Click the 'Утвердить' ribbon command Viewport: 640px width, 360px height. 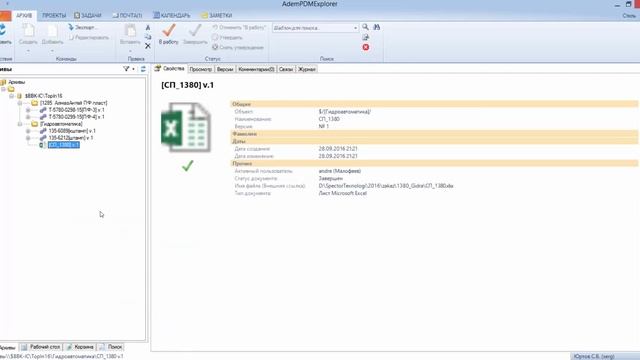(x=227, y=38)
